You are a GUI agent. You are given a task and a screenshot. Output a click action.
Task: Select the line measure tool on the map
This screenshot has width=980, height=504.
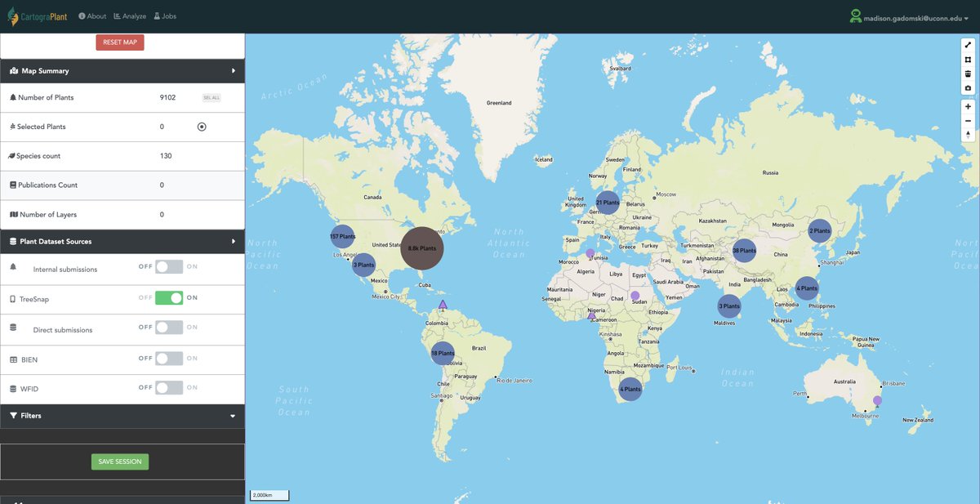968,45
